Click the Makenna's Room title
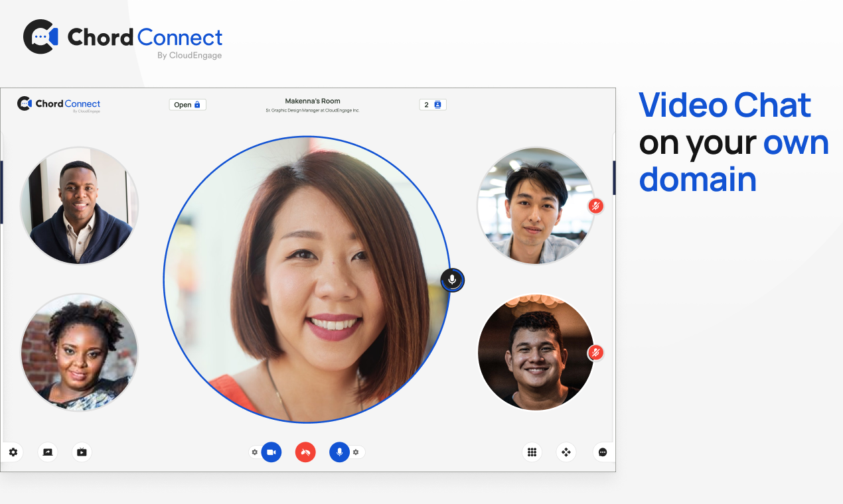843x504 pixels. click(x=313, y=101)
